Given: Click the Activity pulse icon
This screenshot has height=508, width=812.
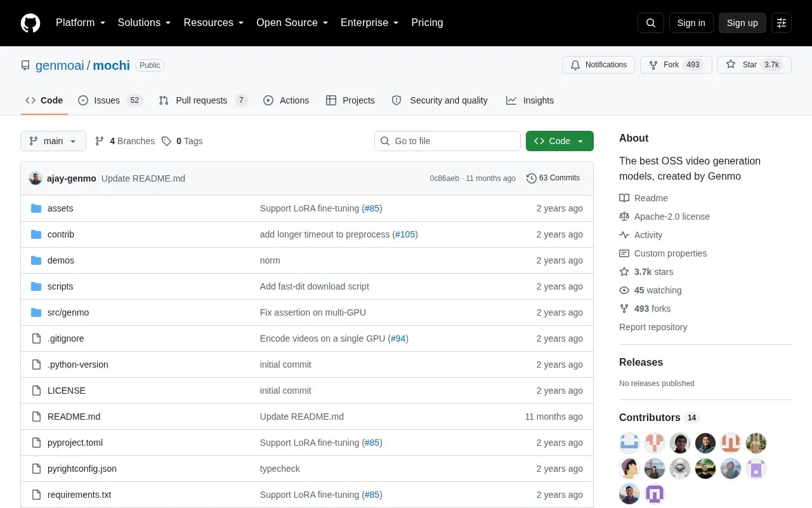Looking at the screenshot, I should pos(624,235).
